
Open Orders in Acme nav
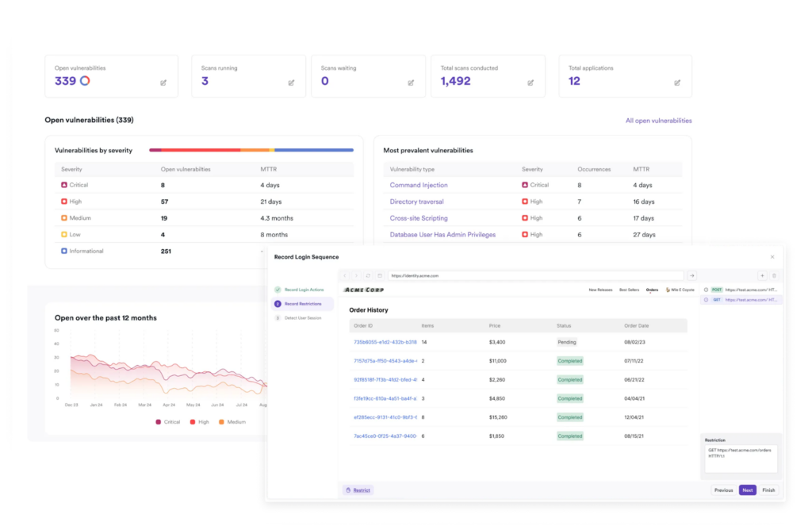click(x=652, y=290)
